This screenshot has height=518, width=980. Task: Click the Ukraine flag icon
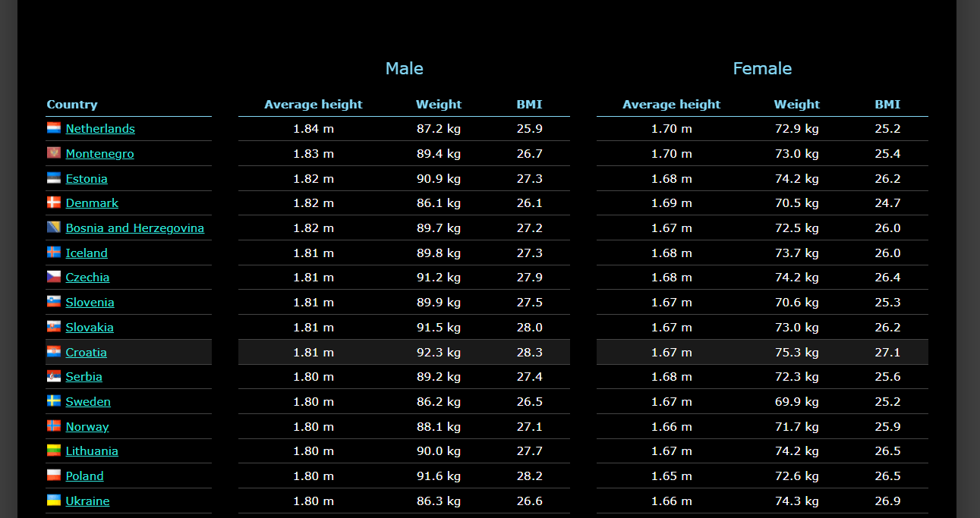(54, 501)
